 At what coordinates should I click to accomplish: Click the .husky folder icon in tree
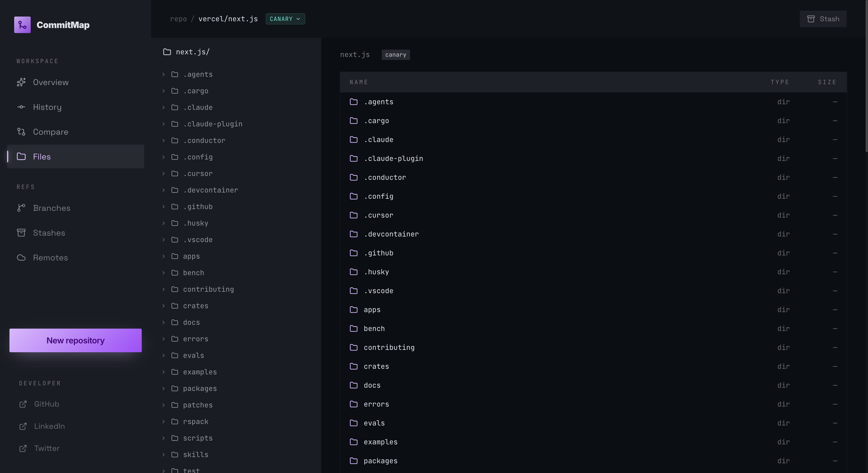click(174, 223)
